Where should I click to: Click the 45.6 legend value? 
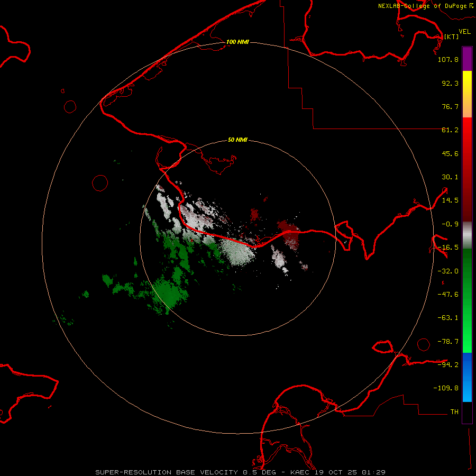(450, 153)
